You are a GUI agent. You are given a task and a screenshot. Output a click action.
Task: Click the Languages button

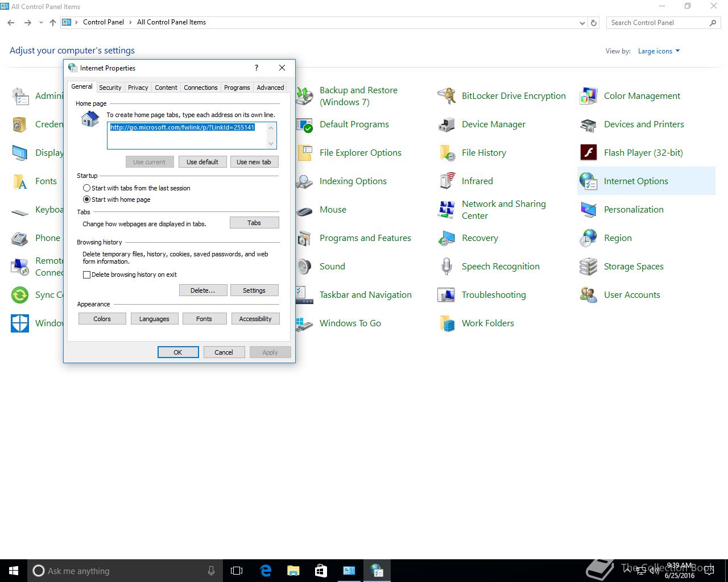[x=154, y=319]
